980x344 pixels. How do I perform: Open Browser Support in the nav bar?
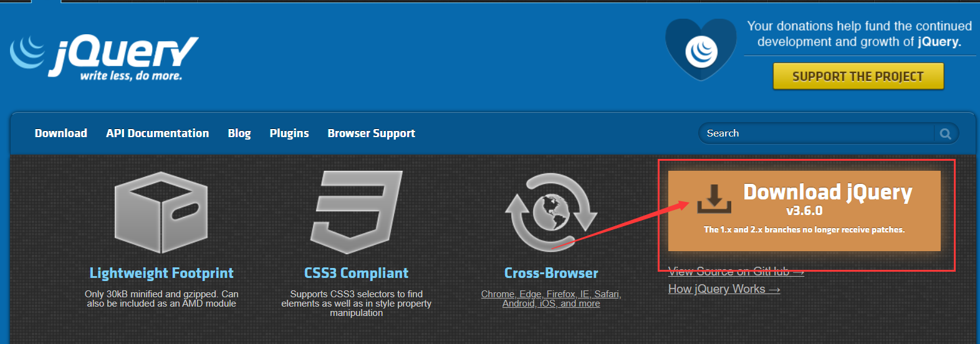[372, 133]
